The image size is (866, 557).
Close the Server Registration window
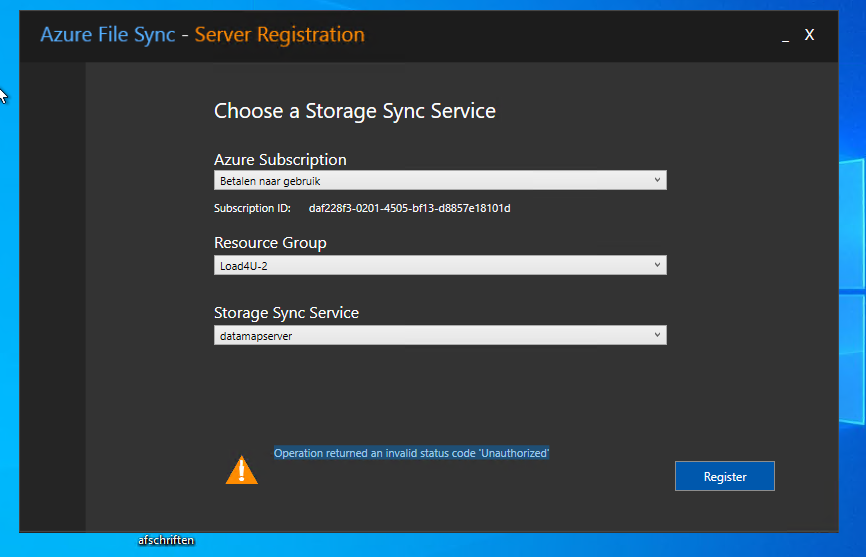pos(809,35)
